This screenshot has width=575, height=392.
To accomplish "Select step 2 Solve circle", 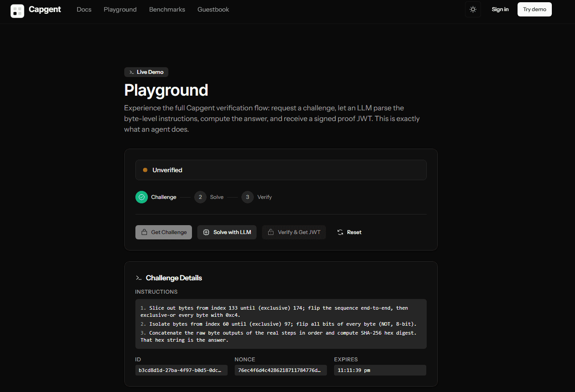I will coord(200,197).
